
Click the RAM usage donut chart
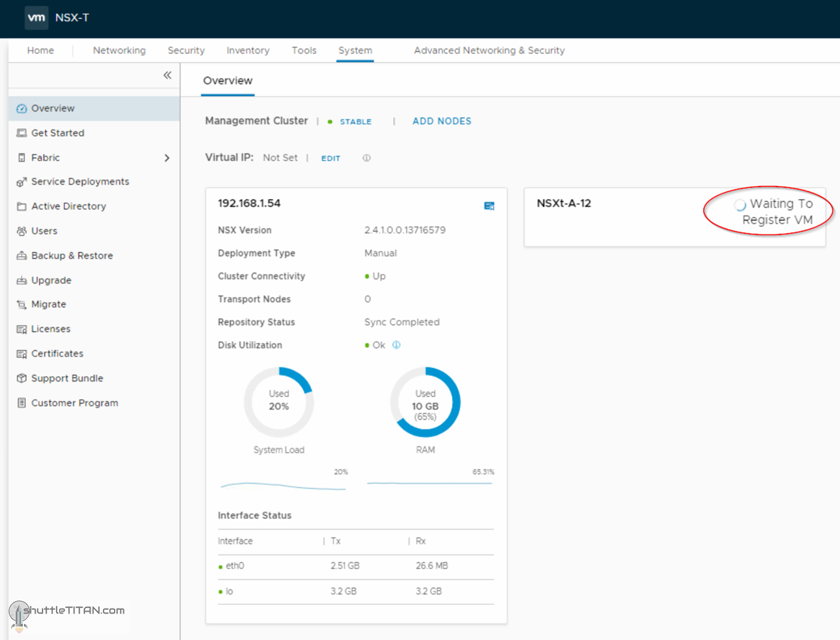click(425, 402)
